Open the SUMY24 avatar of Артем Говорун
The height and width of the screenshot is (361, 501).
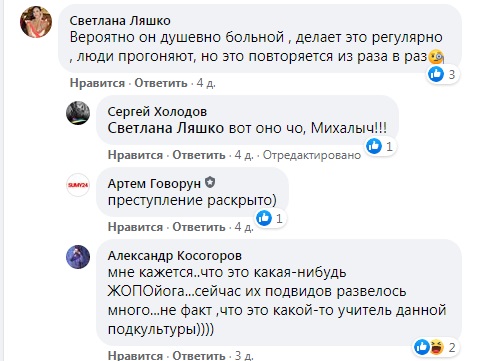(x=78, y=185)
